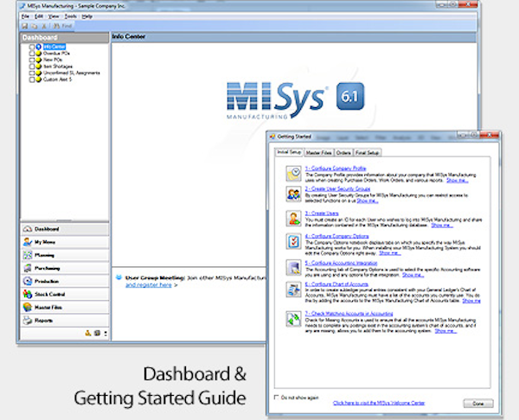This screenshot has width=519, height=420.
Task: Switch to the Orders tab
Action: (343, 153)
